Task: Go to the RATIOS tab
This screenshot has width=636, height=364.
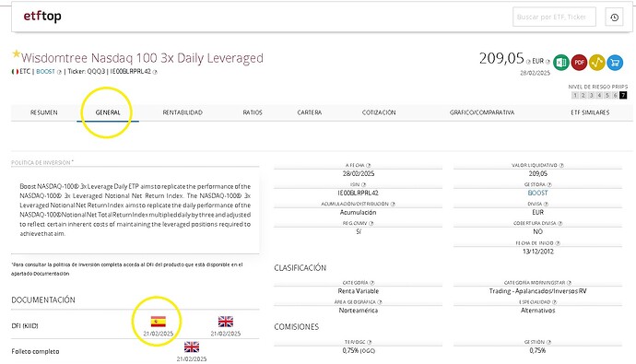Action: (x=253, y=112)
